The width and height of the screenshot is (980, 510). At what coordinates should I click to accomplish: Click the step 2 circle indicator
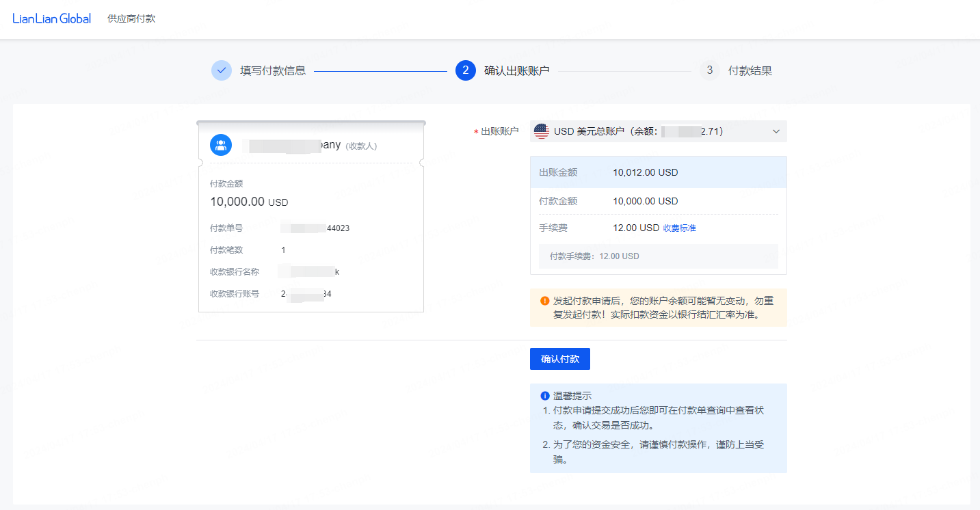point(465,70)
